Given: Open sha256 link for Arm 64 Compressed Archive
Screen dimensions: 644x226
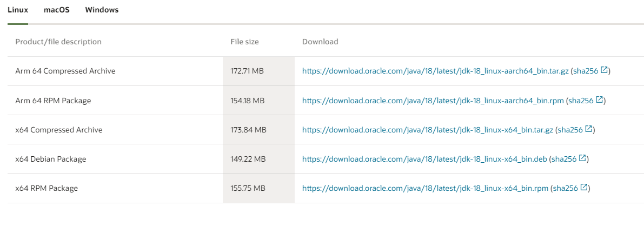Looking at the screenshot, I should [586, 71].
